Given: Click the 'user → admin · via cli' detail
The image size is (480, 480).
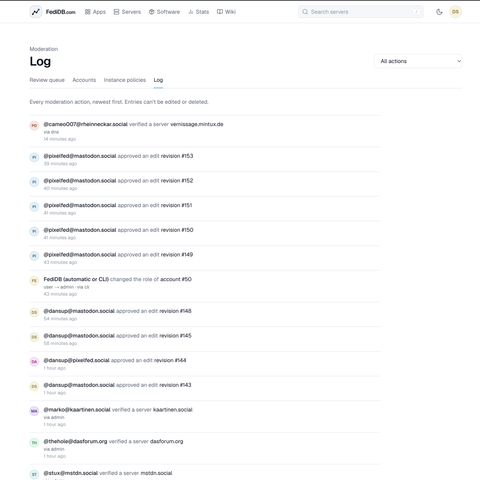Looking at the screenshot, I should click(x=66, y=287).
